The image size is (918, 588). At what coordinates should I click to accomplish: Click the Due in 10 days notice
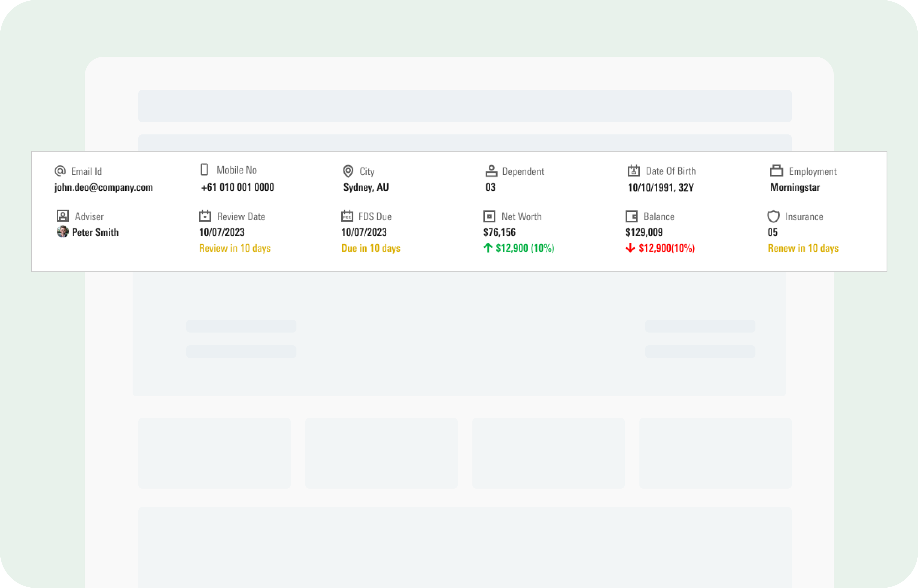click(x=371, y=248)
